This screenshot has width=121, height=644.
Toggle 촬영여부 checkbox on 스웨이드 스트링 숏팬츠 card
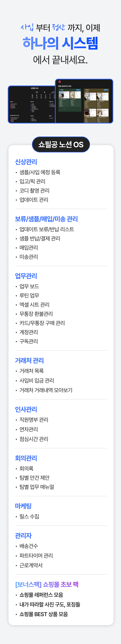[x=60, y=102]
